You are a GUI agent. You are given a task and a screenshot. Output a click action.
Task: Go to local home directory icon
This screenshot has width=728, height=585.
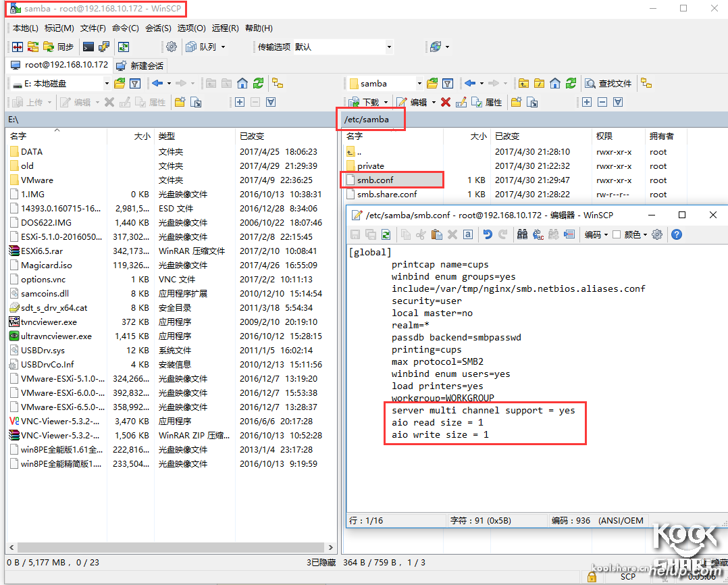pos(242,84)
